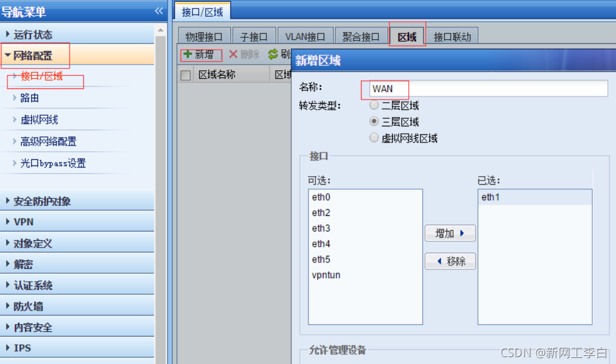Select the 虚拟网线区域 radio button
616x364 pixels.
pyautogui.click(x=374, y=138)
